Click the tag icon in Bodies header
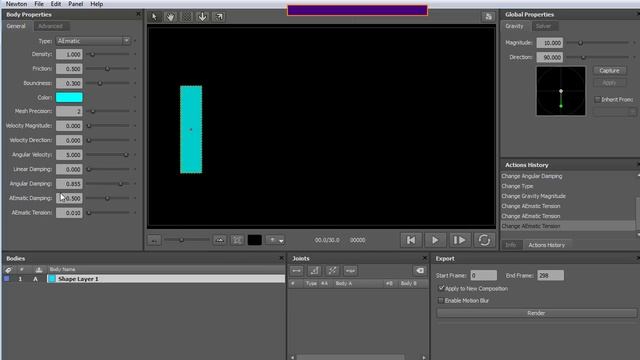Viewport: 640px width, 360px height. tap(8, 270)
